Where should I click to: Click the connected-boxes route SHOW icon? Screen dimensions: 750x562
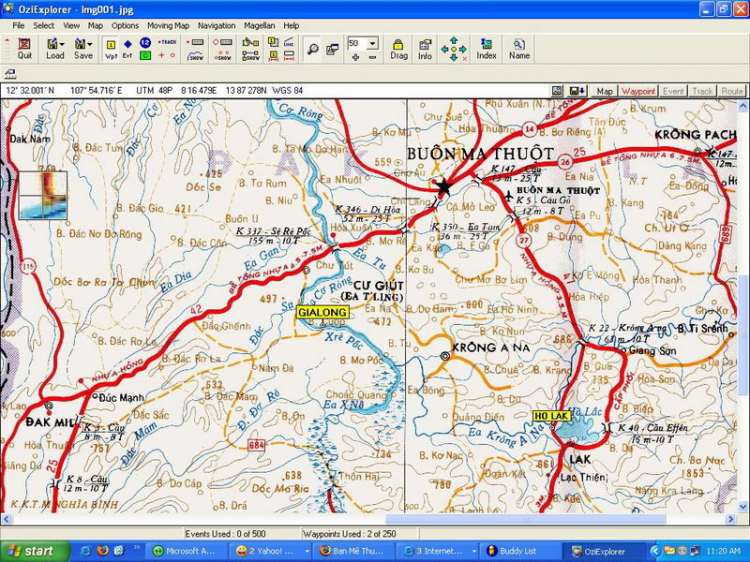tap(251, 55)
